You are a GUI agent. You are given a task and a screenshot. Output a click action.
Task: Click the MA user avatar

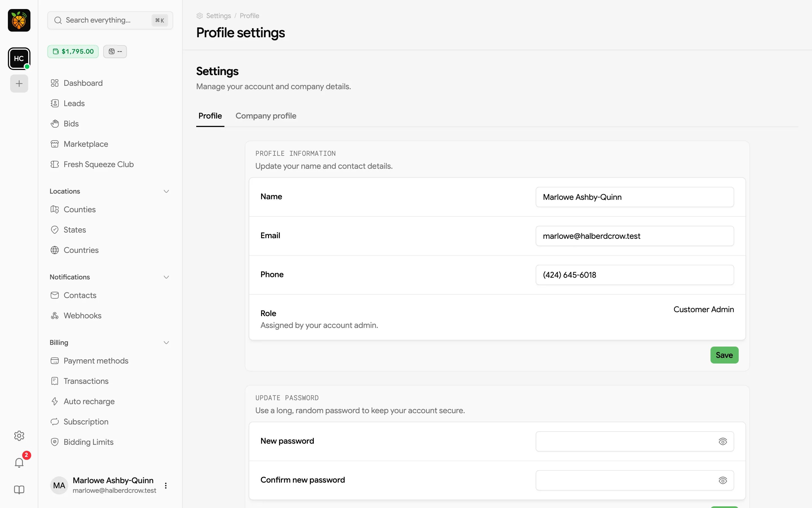[x=59, y=485]
